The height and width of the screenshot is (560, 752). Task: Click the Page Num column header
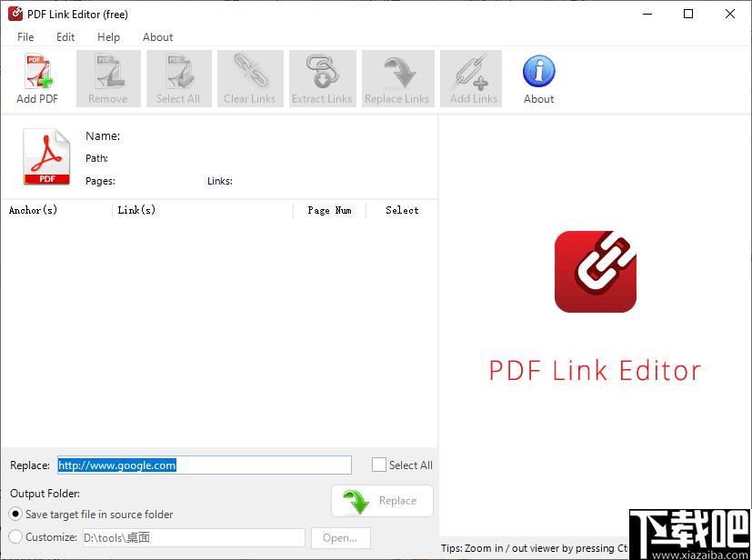click(x=329, y=210)
